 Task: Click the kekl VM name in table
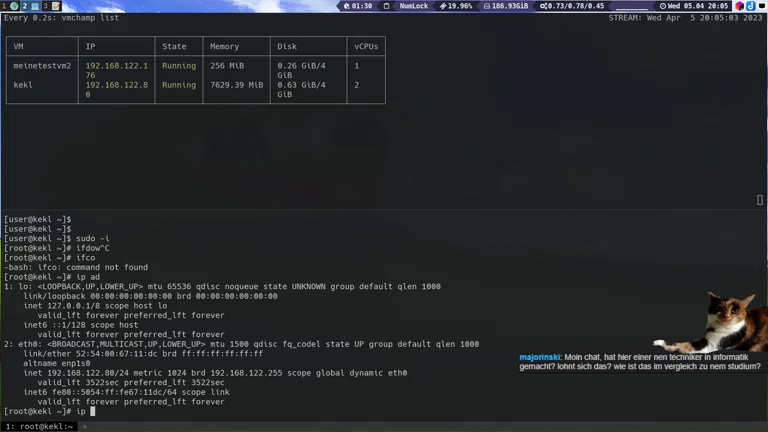23,85
